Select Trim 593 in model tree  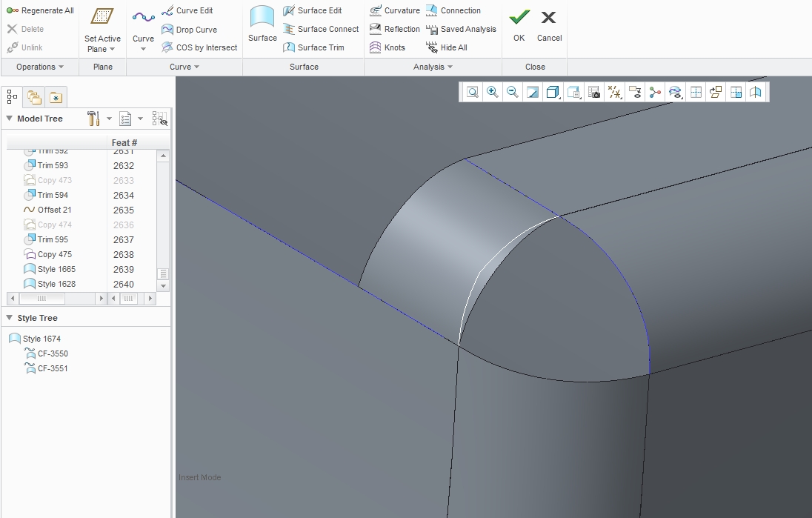(46, 165)
